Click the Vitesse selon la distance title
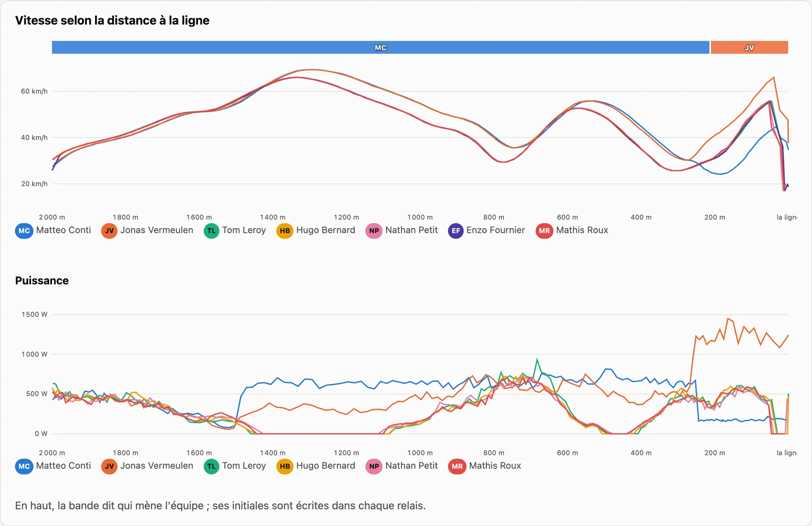 [x=112, y=20]
